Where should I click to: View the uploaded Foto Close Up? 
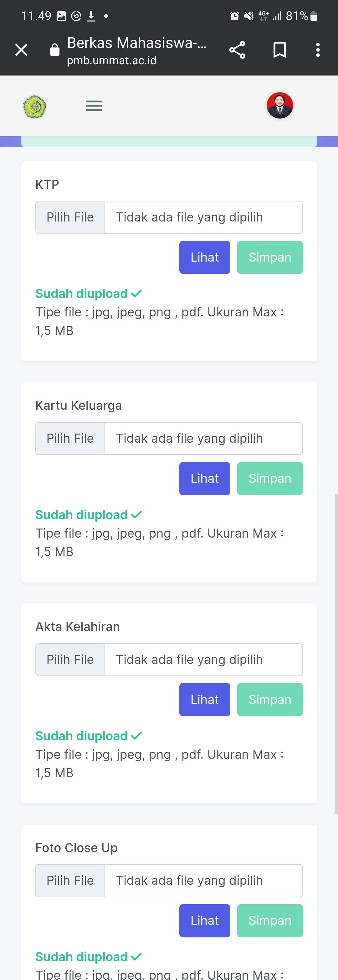(205, 920)
